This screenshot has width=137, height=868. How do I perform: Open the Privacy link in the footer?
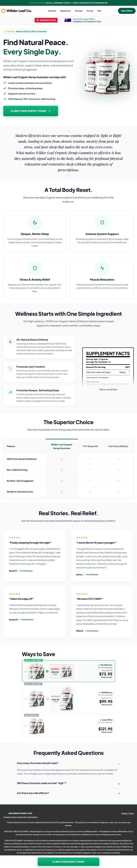click(x=124, y=813)
